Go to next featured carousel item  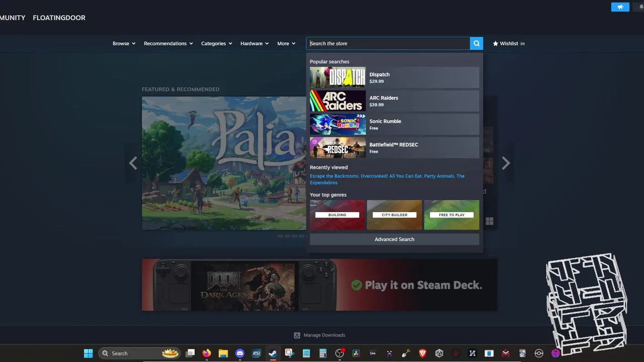(x=506, y=163)
